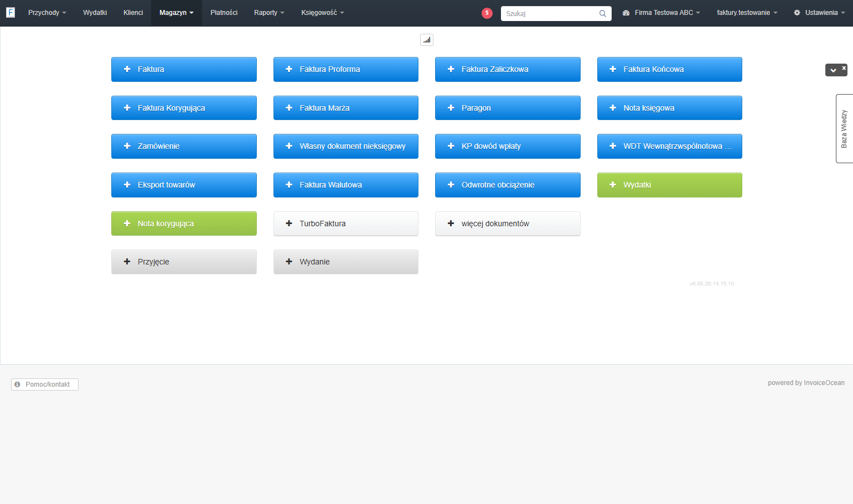This screenshot has width=853, height=504.
Task: Add WDT Wewnątrzwspólnotowa document
Action: [x=670, y=146]
